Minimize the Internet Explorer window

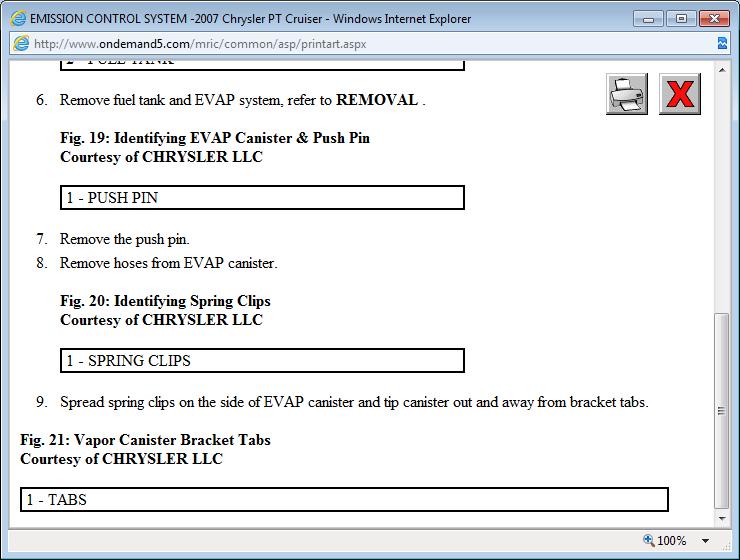[648, 19]
